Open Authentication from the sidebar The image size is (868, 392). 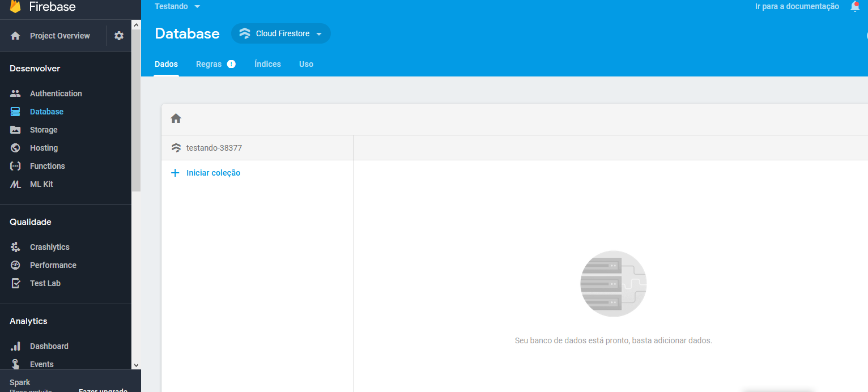click(55, 93)
